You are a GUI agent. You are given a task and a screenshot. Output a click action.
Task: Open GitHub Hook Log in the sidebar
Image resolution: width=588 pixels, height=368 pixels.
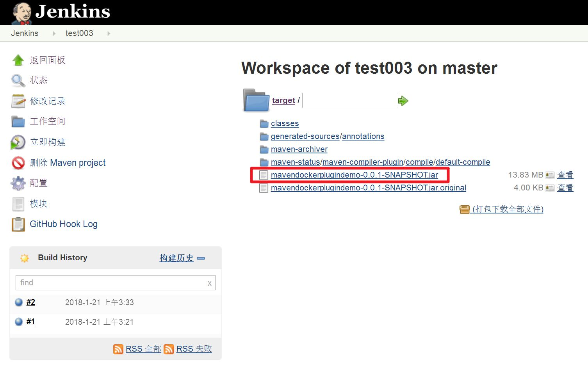coord(64,224)
